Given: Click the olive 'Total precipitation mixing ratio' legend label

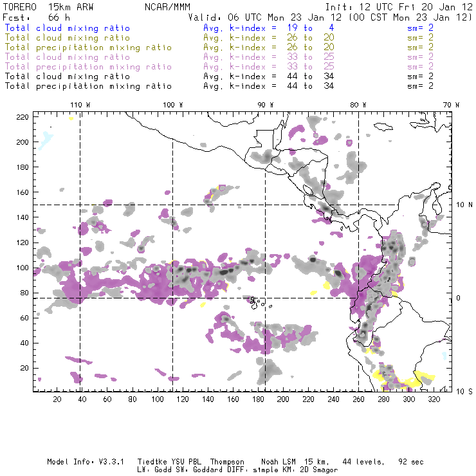Looking at the screenshot, I should pos(88,48).
